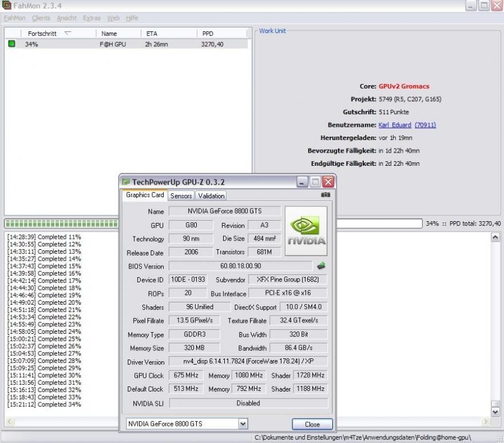504x443 pixels.
Task: Click the GPUv2 Gromacs core text
Action: (404, 86)
